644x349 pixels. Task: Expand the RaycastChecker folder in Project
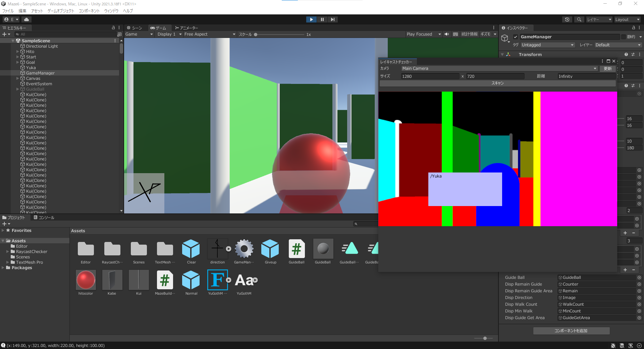pos(7,252)
